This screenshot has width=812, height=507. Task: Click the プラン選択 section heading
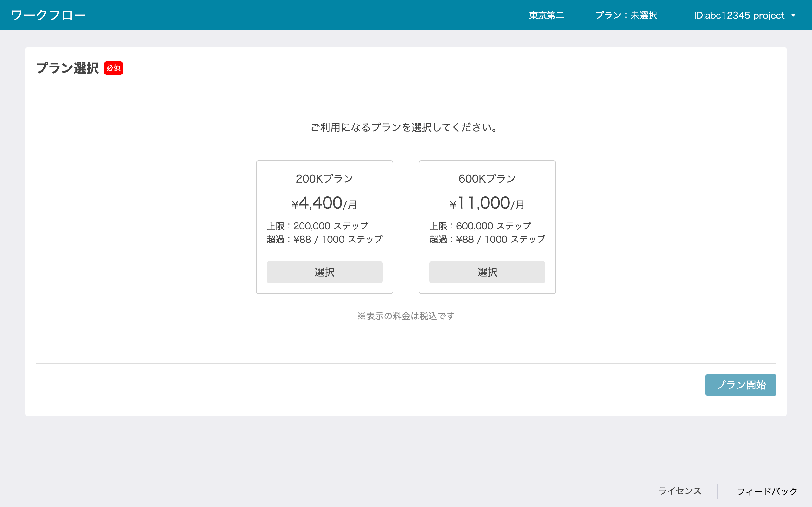[x=68, y=68]
